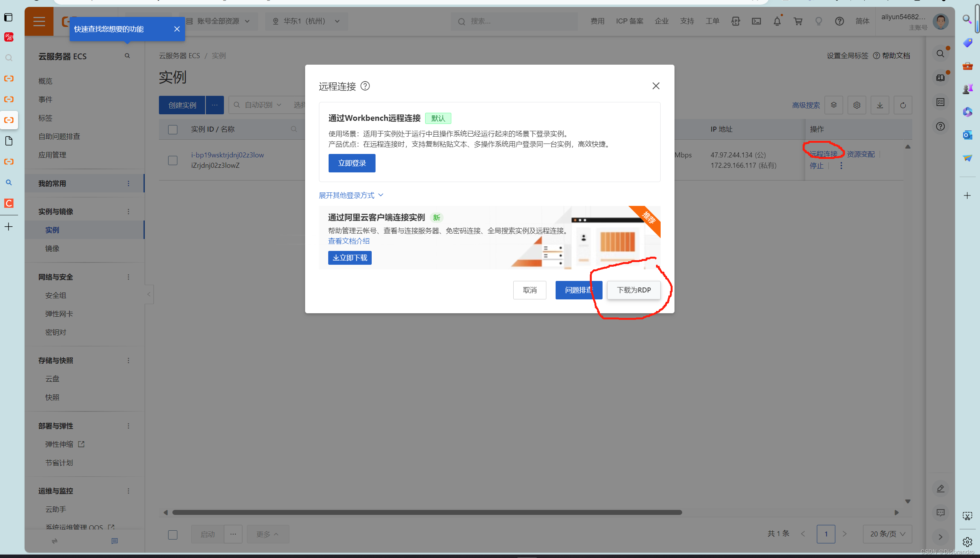This screenshot has height=558, width=980.
Task: Click the 立即登录 button
Action: point(352,163)
